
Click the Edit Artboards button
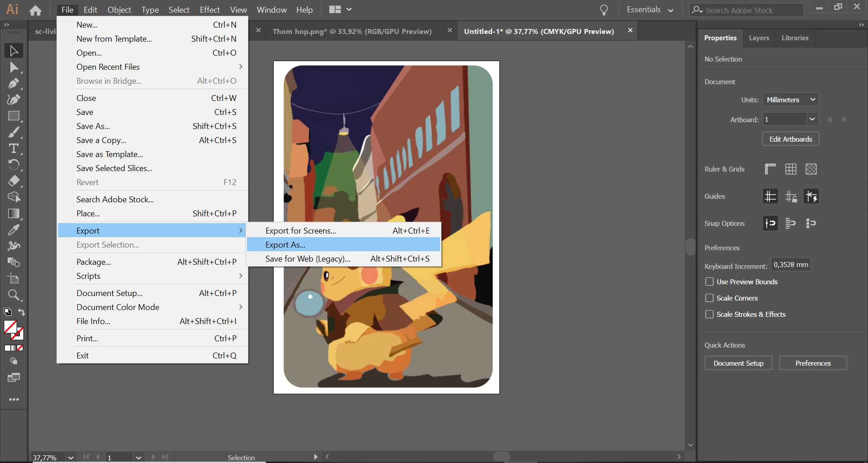(791, 139)
